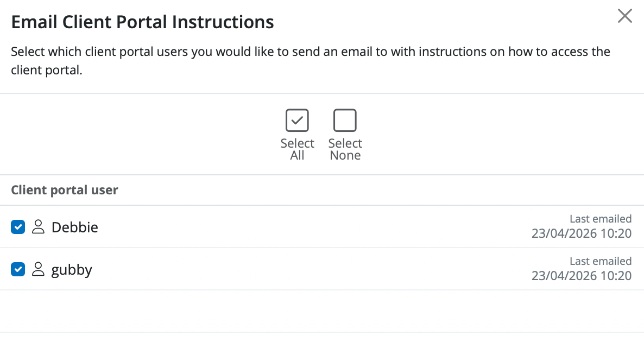Click the name Debbie in the list
Image resolution: width=644 pixels, height=342 pixels.
click(75, 227)
